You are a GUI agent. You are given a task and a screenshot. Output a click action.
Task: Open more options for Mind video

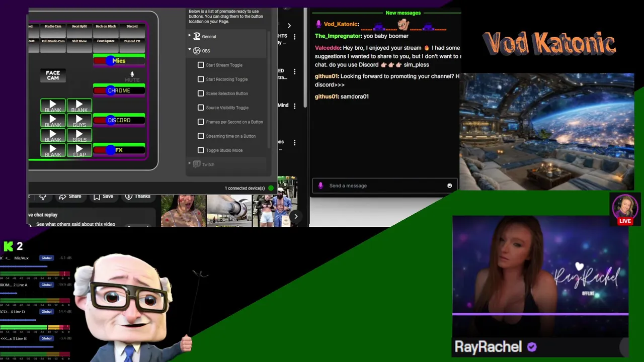pyautogui.click(x=295, y=106)
